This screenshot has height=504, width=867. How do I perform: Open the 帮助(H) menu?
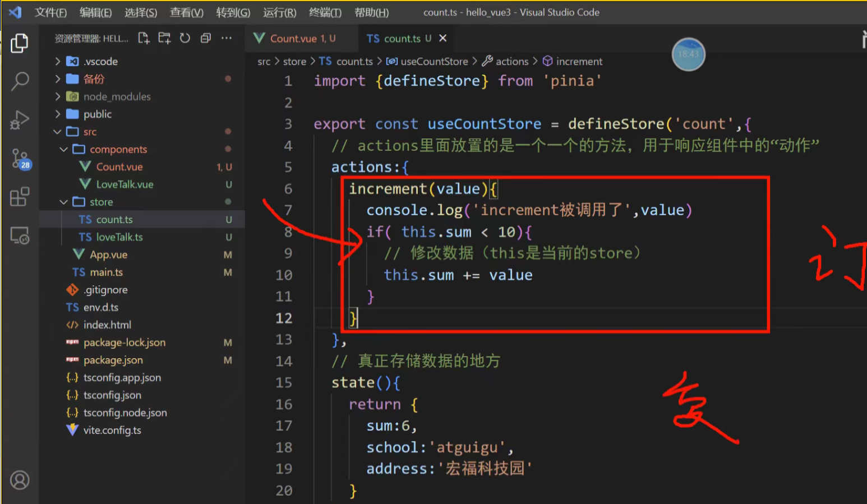point(371,12)
